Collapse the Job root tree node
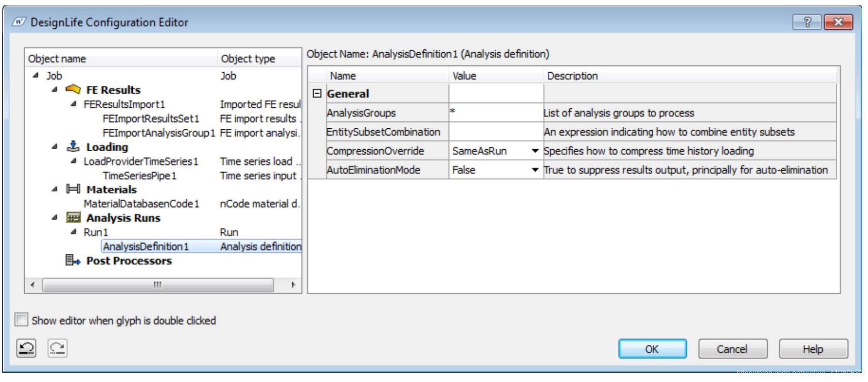Screen dimensions: 868x382 click(35, 75)
